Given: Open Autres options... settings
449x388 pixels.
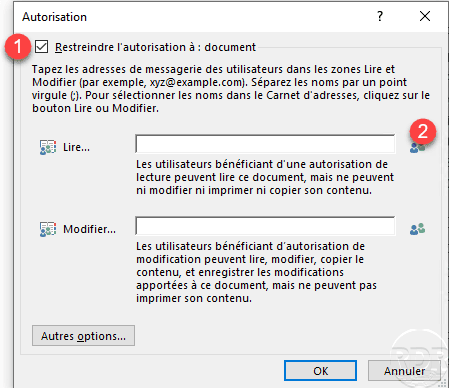Looking at the screenshot, I should (x=83, y=336).
